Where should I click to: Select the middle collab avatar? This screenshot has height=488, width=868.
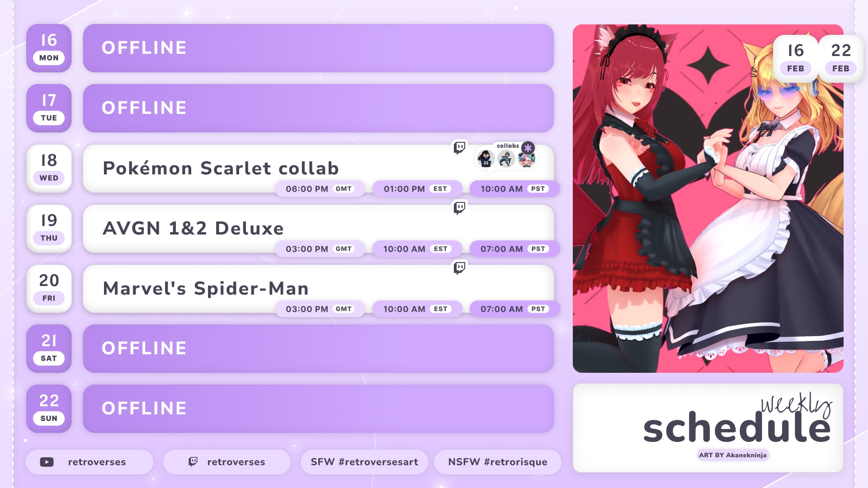[x=506, y=159]
